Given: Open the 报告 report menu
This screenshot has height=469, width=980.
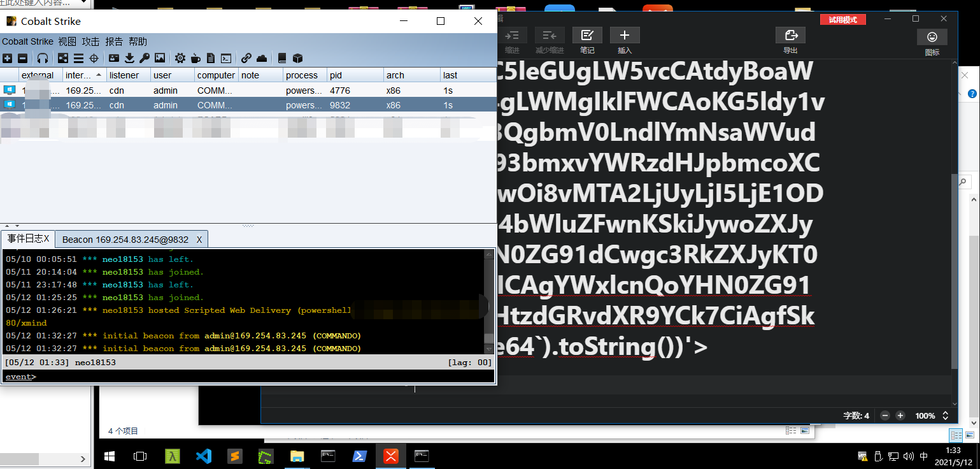Looking at the screenshot, I should tap(114, 41).
